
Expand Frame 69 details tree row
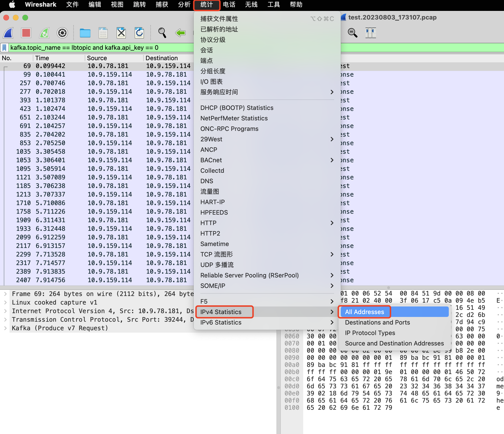pyautogui.click(x=5, y=294)
